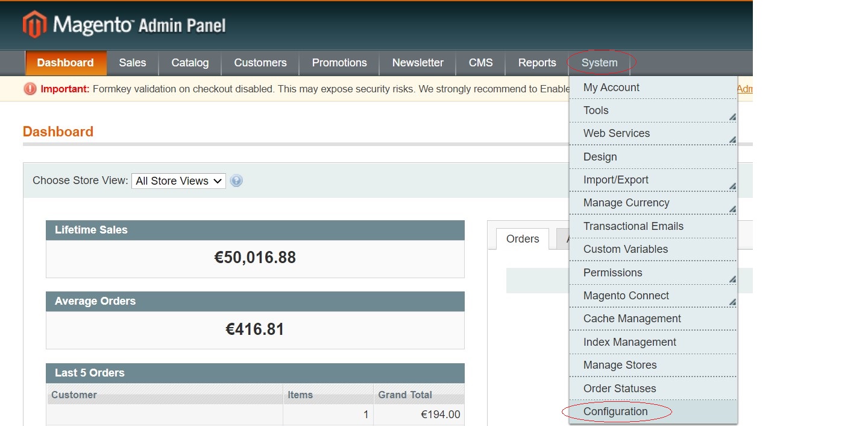Open Configuration from System menu

click(x=653, y=412)
